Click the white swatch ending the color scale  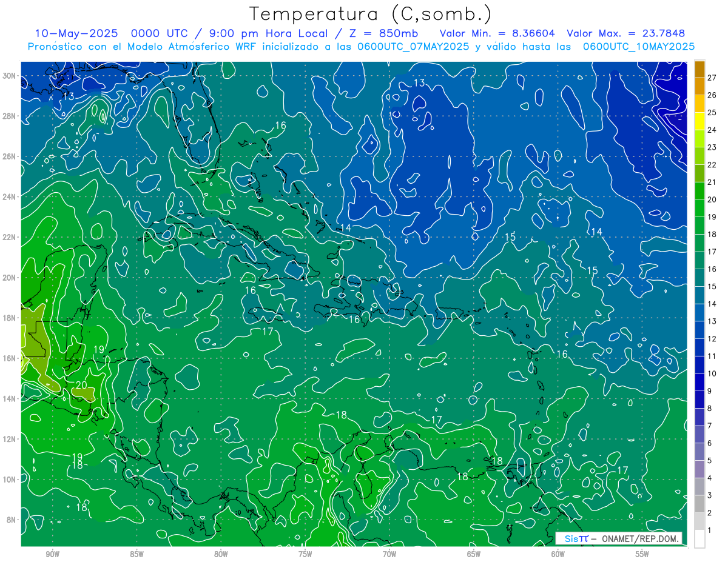(700, 539)
